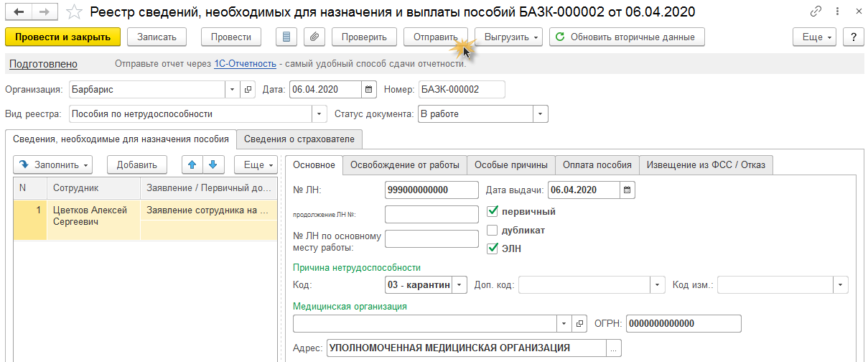The image size is (868, 362).
Task: Move selected row down with arrow
Action: 213,164
